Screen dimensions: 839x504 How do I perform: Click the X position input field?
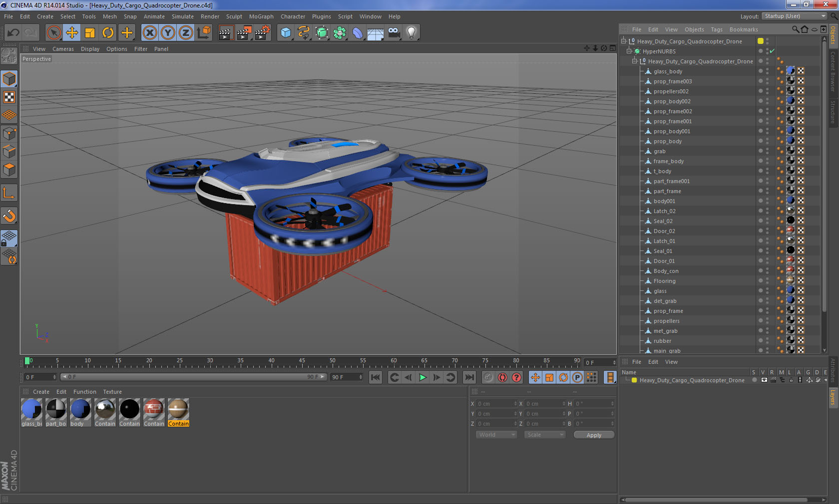pyautogui.click(x=496, y=404)
